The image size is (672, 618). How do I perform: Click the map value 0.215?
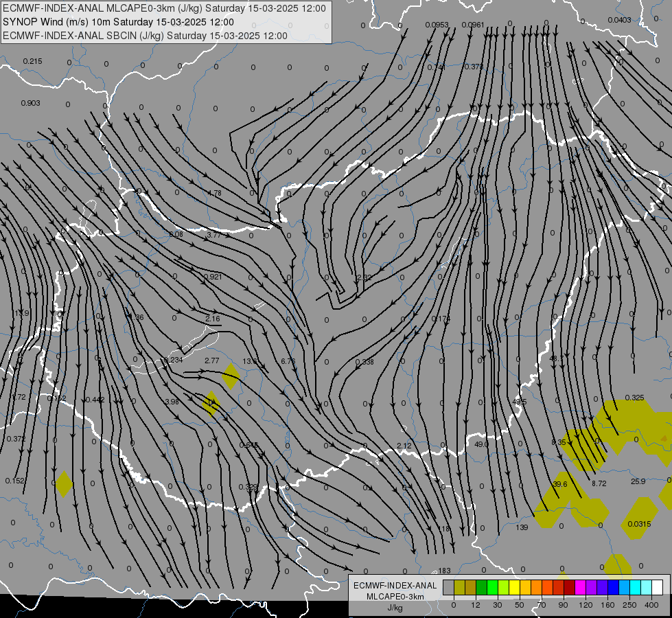coord(32,61)
